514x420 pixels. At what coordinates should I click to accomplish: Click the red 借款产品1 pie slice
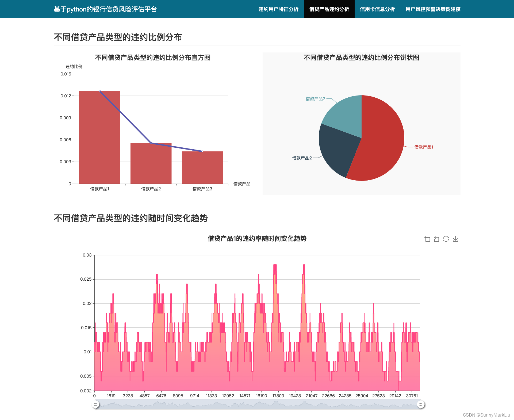(382, 142)
